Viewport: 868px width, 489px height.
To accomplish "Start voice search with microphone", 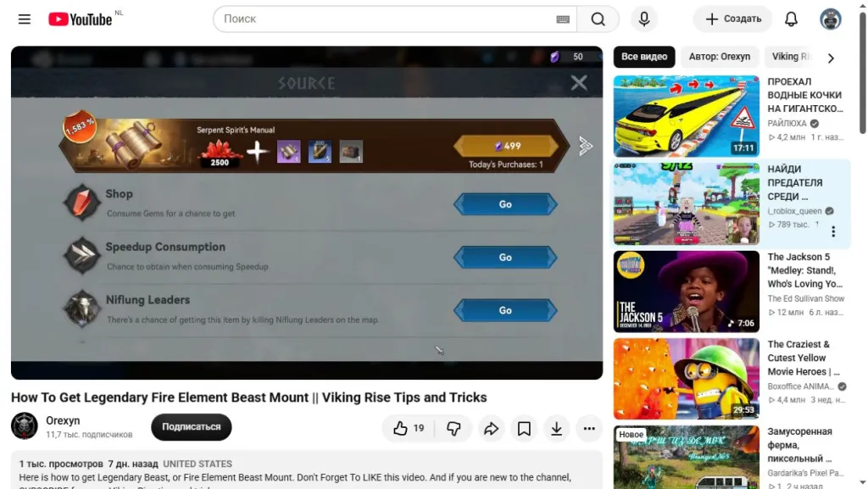I will [644, 19].
